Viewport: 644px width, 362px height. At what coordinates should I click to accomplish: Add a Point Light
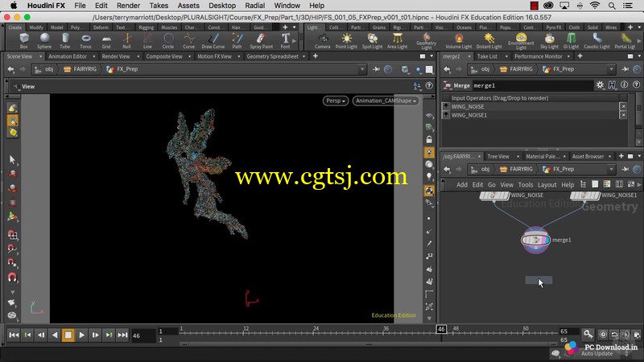(346, 41)
